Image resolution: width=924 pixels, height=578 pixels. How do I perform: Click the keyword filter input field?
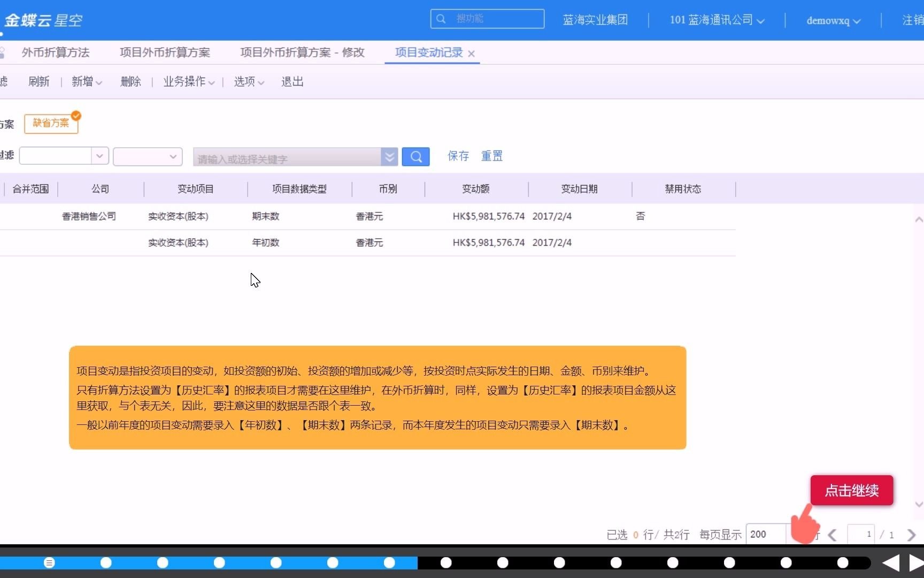(x=287, y=157)
